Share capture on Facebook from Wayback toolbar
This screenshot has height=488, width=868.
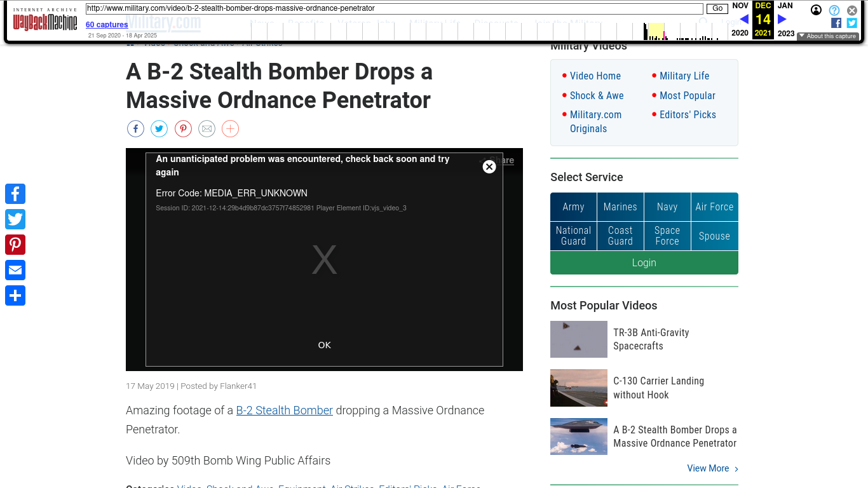click(x=836, y=23)
